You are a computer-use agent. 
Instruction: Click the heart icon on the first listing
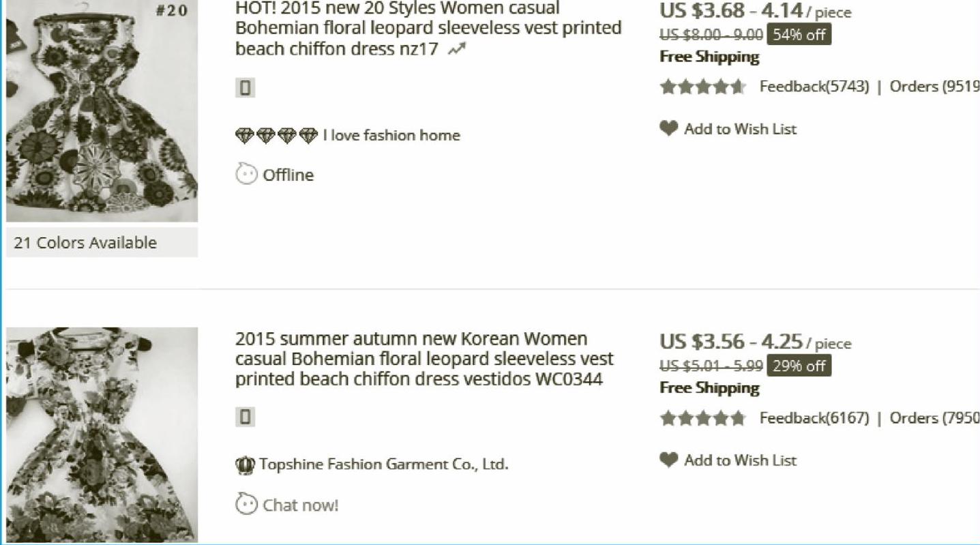pos(669,128)
